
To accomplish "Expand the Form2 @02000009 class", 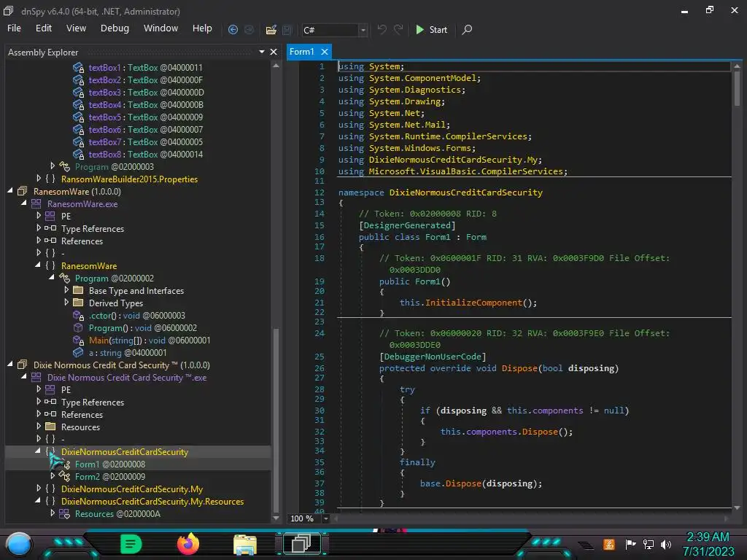I will (53, 475).
